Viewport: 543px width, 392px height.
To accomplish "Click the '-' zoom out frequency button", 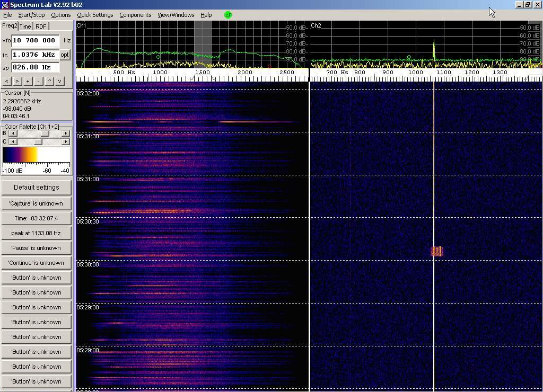I will coord(38,81).
